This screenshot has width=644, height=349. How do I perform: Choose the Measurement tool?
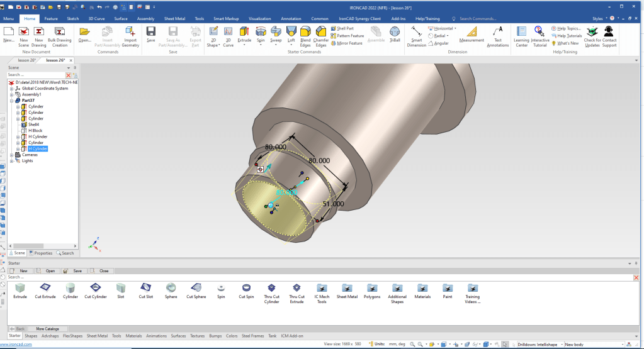472,33
